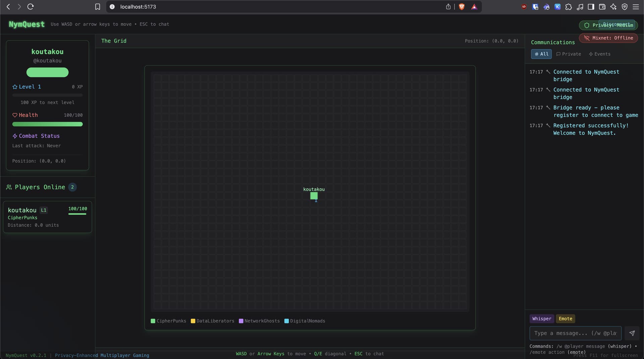Select koutakou player card in Players Online
This screenshot has width=644, height=359.
47,217
